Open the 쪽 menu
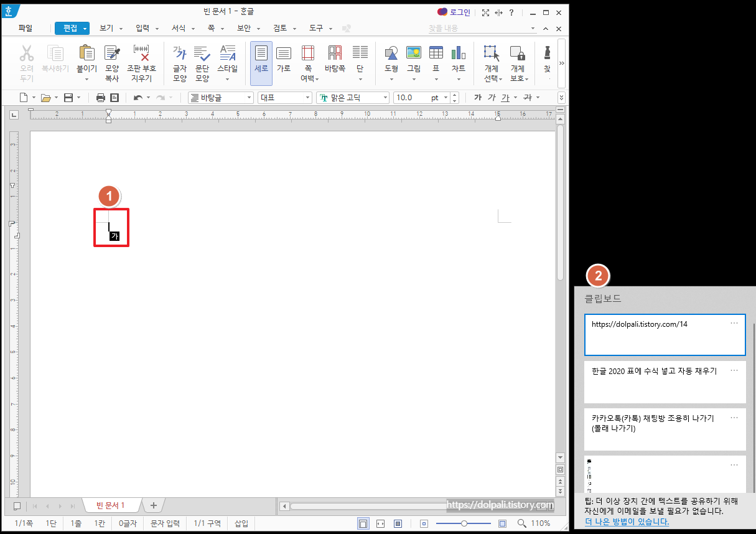Screen dimensions: 756x534 coord(211,28)
